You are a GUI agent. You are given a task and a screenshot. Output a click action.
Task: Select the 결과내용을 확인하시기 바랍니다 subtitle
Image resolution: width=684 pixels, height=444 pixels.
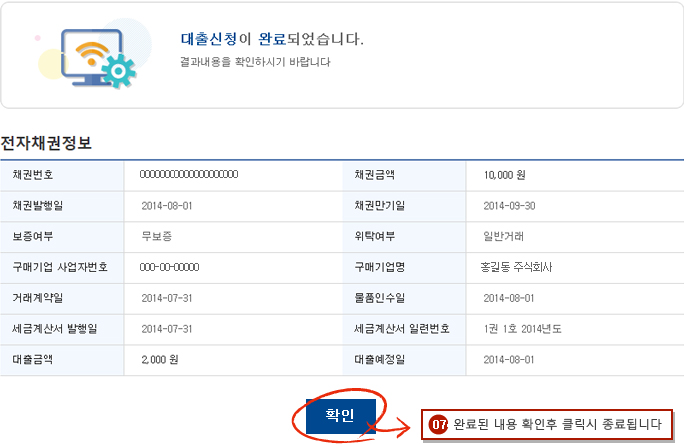click(x=255, y=62)
